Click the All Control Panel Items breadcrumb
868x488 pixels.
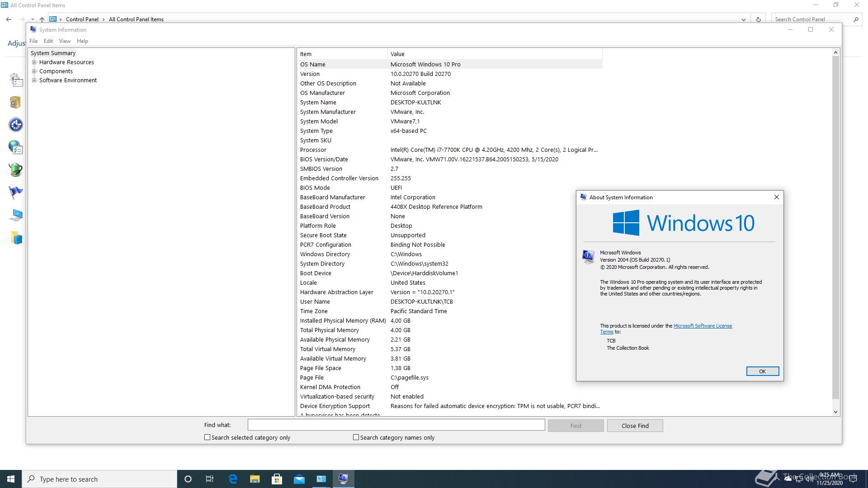pos(136,19)
